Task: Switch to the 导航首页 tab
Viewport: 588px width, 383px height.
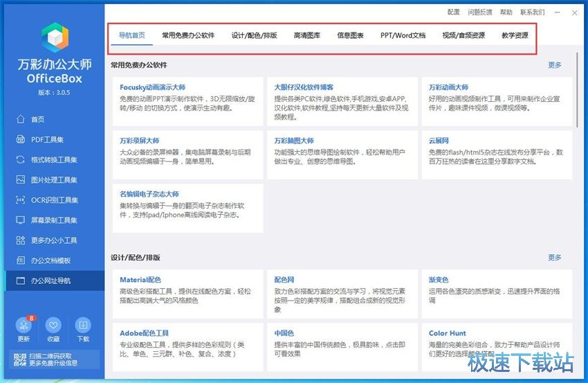Action: coord(132,35)
